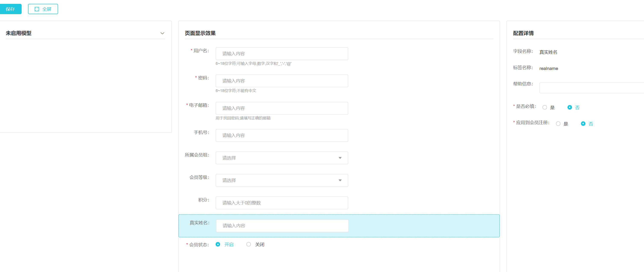The image size is (644, 272).
Task: Click the 真实姓名 input field
Action: click(282, 226)
